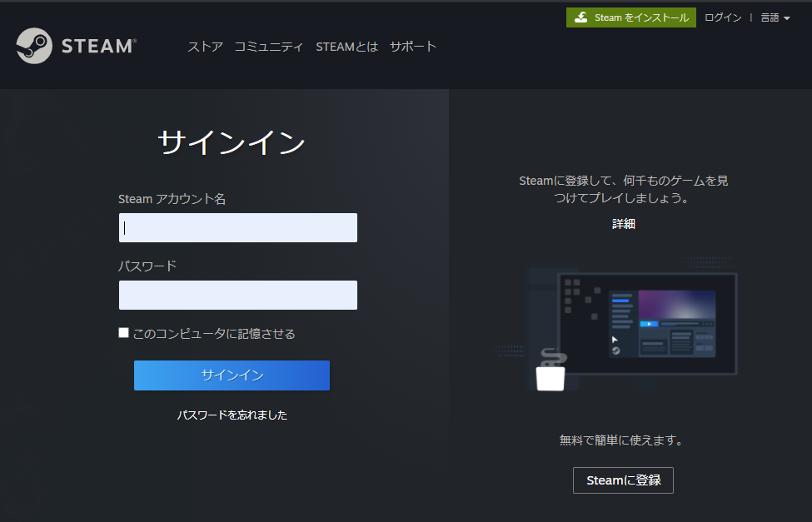
Task: Click the このコンピュータに記憶させる label text
Action: click(214, 334)
